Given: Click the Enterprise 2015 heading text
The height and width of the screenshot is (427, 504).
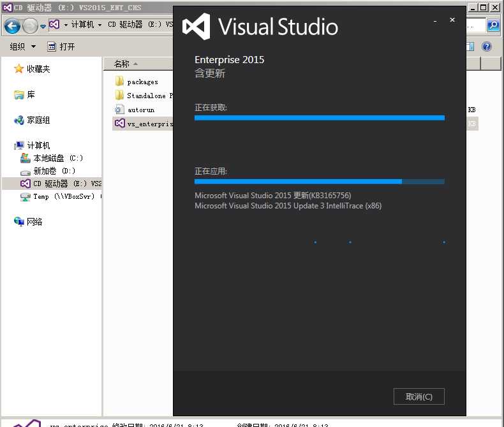Looking at the screenshot, I should pos(230,60).
